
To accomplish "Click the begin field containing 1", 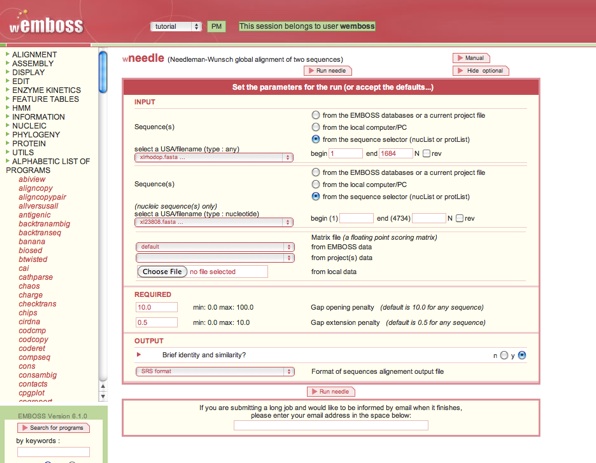I will click(345, 153).
